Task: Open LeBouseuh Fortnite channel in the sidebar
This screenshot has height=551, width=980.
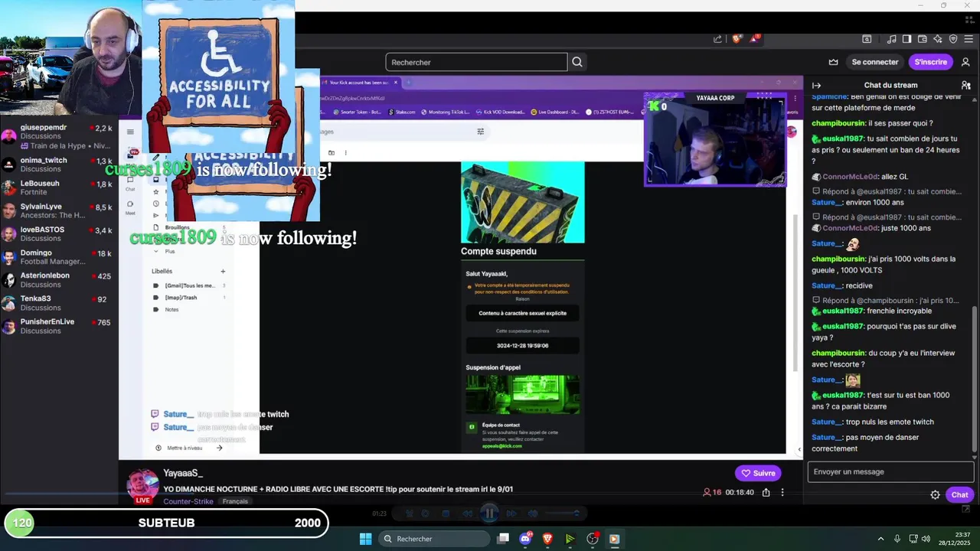Action: coord(59,187)
